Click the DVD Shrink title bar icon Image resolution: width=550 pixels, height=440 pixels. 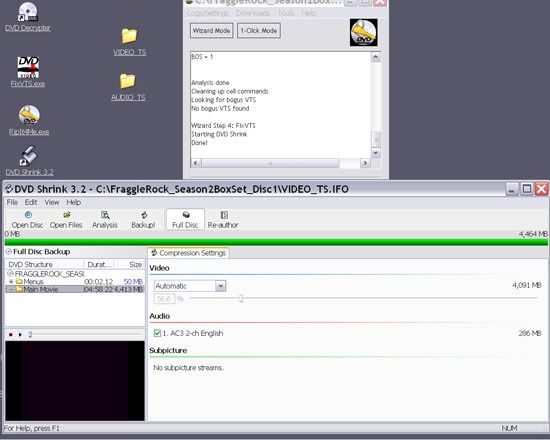point(9,189)
